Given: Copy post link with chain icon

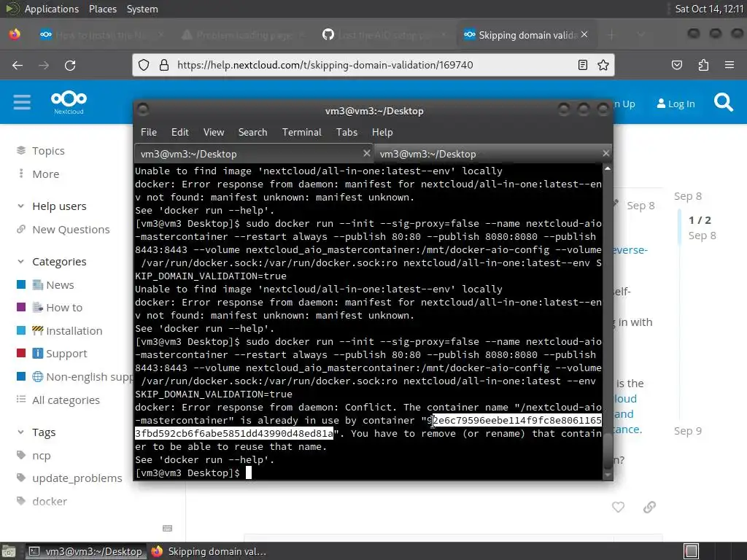Looking at the screenshot, I should pyautogui.click(x=649, y=507).
